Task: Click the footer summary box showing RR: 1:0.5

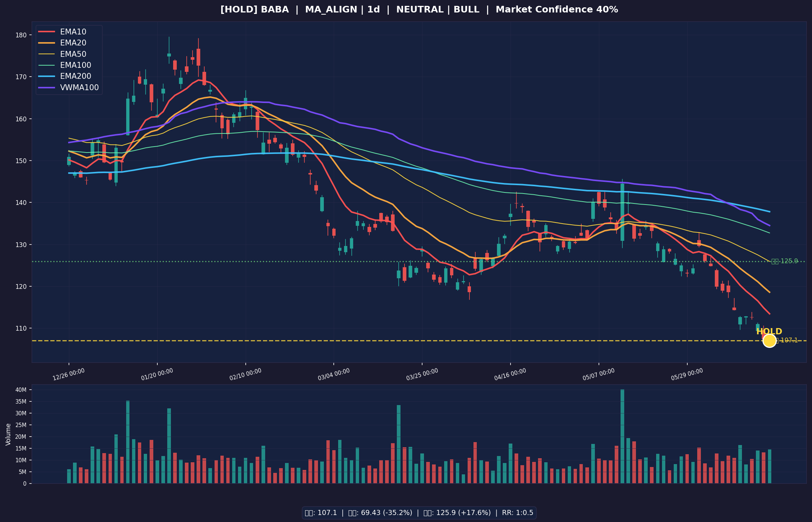Action: click(x=419, y=513)
